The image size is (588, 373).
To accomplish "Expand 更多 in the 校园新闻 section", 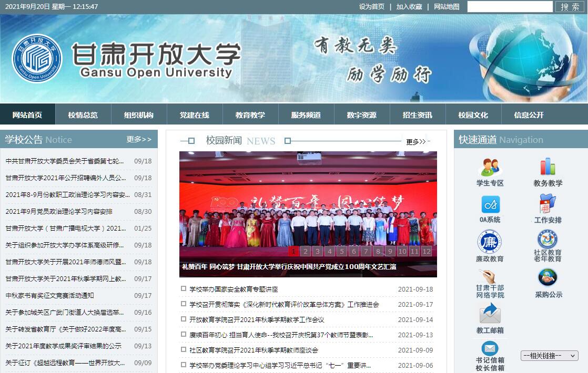I will (x=416, y=141).
